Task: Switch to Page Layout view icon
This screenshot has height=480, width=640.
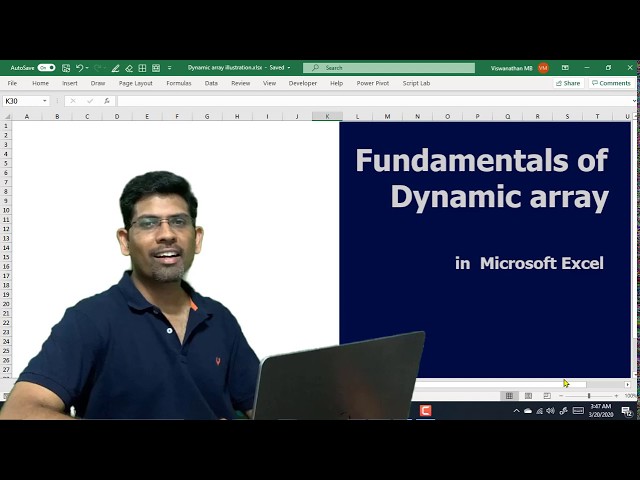Action: pos(528,396)
